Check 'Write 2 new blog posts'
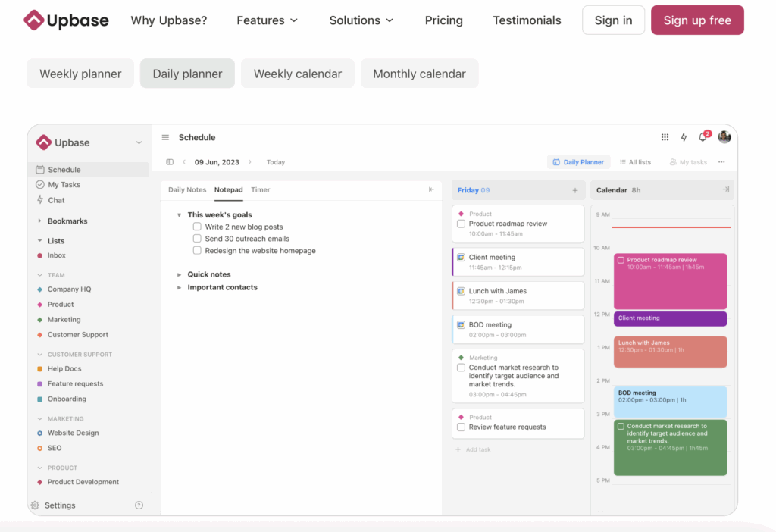This screenshot has height=532, width=776. (197, 227)
